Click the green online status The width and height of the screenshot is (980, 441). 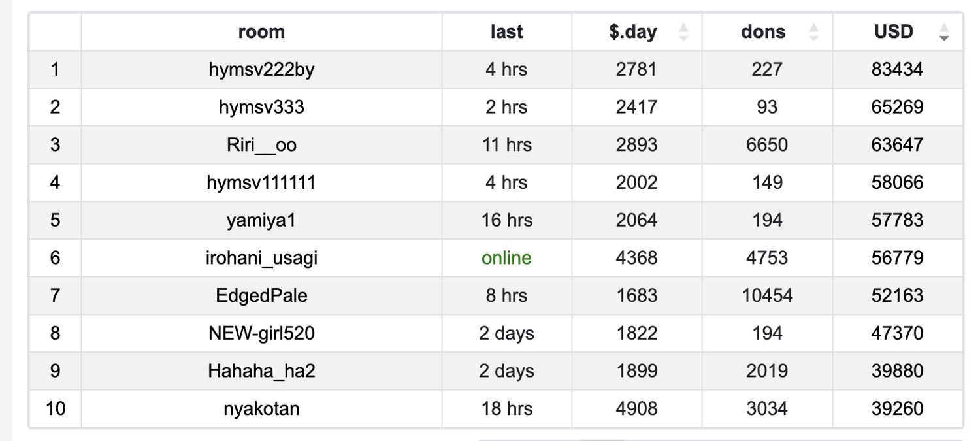pyautogui.click(x=506, y=258)
